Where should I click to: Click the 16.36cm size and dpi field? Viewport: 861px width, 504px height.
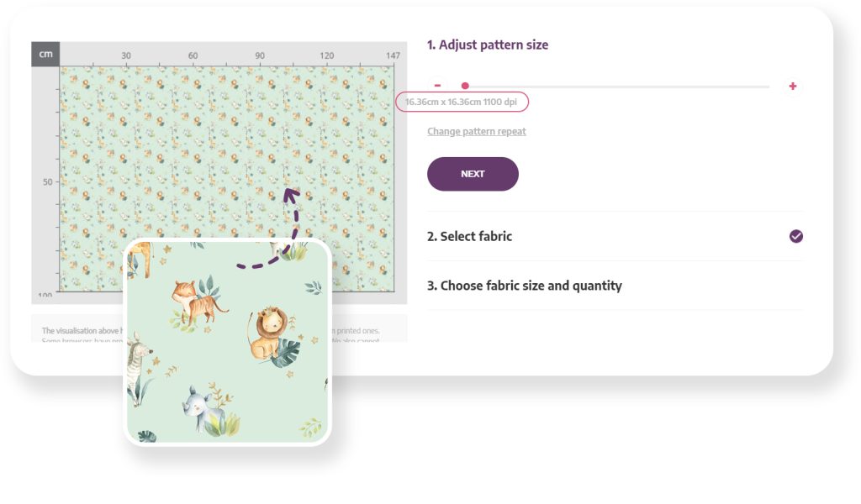(462, 102)
